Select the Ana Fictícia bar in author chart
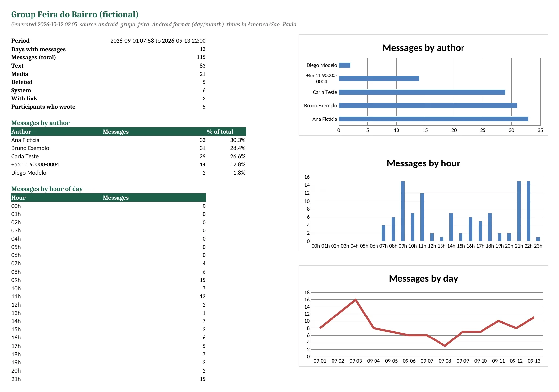 click(x=434, y=119)
